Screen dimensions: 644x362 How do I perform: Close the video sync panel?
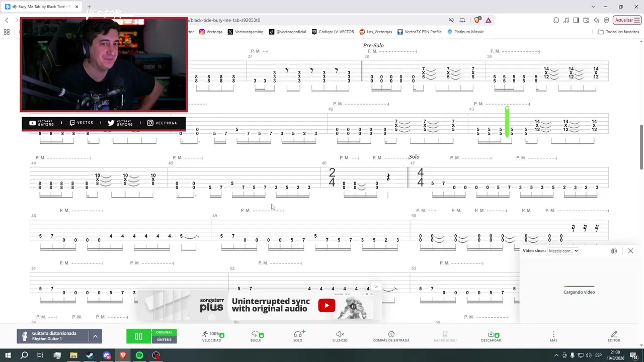[630, 251]
